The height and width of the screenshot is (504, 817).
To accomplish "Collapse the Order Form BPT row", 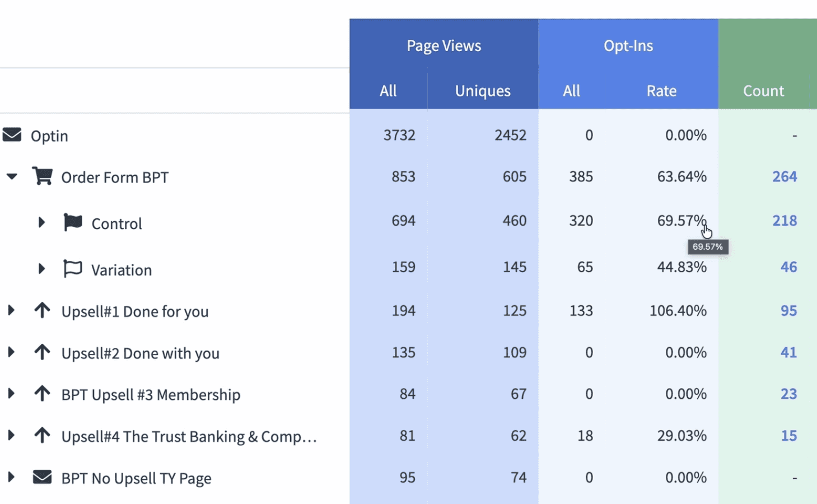I will click(12, 177).
